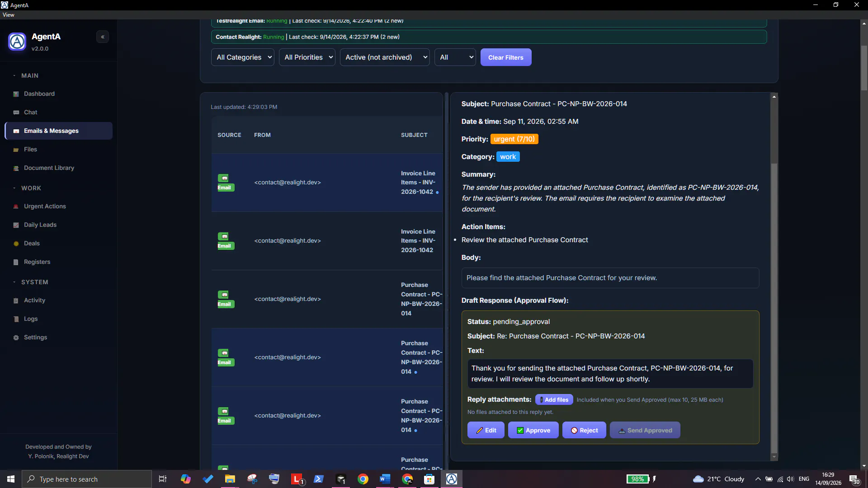This screenshot has height=488, width=868.
Task: Reject the draft response
Action: [x=584, y=431]
